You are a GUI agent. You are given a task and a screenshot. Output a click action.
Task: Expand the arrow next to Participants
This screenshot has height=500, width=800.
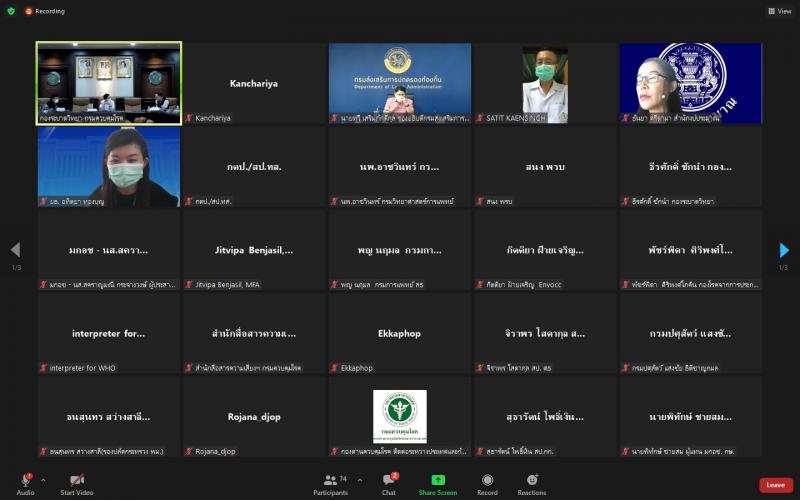[x=360, y=480]
